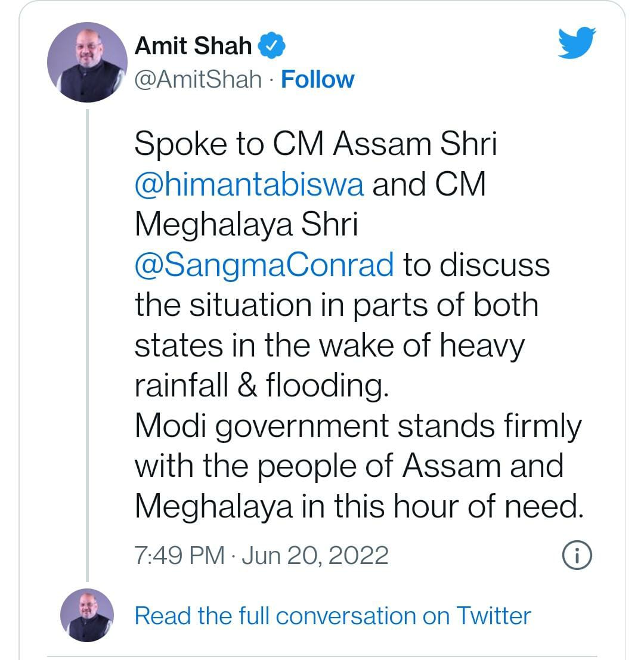The height and width of the screenshot is (660, 644).
Task: Click the "Spoke to CM Assam Shri" line
Action: [x=315, y=144]
